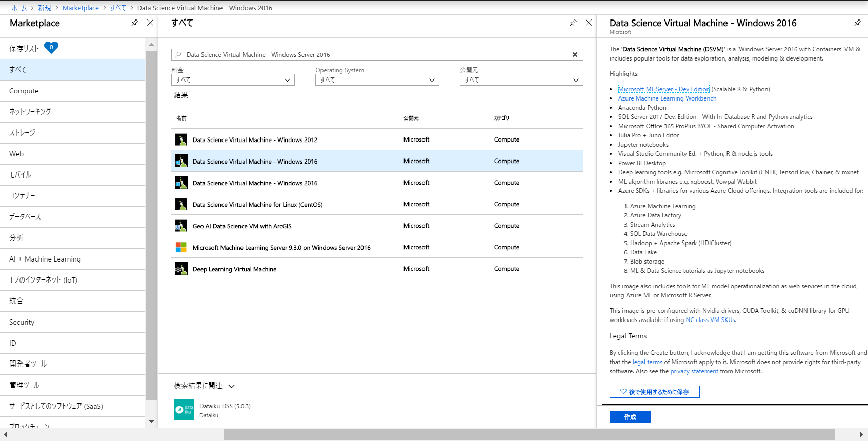Select the サービスとしてのソフトウェア (SaaS) category
Image resolution: width=868 pixels, height=441 pixels.
pyautogui.click(x=73, y=406)
